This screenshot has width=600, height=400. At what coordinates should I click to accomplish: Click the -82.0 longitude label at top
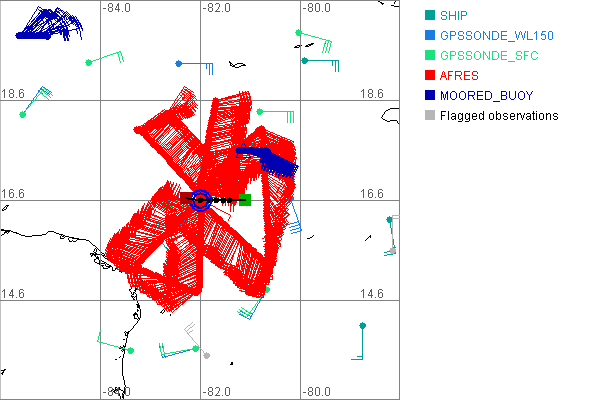click(x=217, y=9)
